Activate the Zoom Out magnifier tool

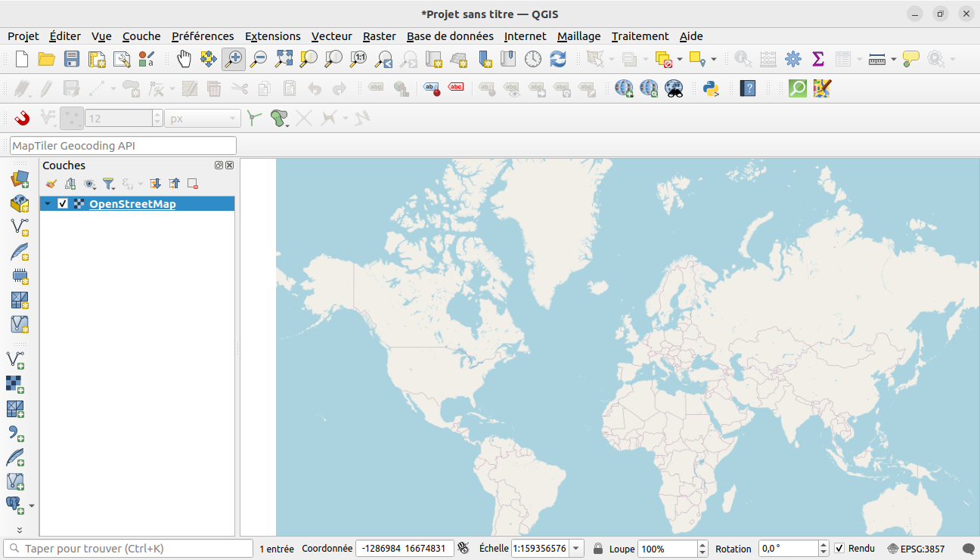coord(259,59)
